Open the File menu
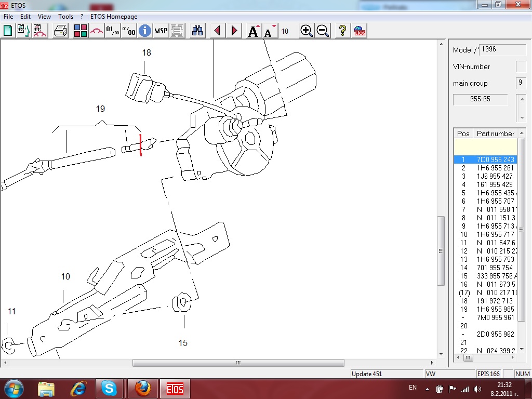This screenshot has width=532, height=399. click(x=8, y=17)
